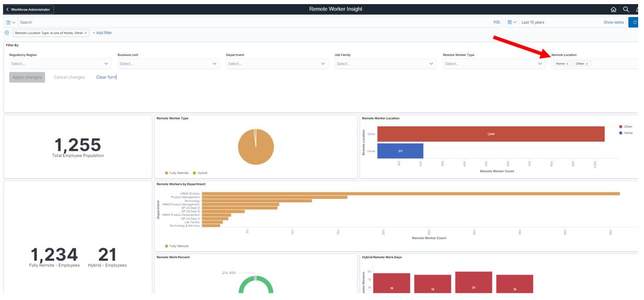Expand the Regulatory Region dropdown

point(59,64)
